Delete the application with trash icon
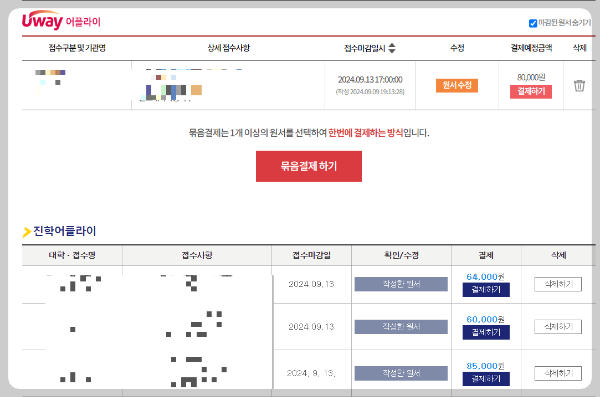Viewport: 600px width, 397px height. pos(579,85)
